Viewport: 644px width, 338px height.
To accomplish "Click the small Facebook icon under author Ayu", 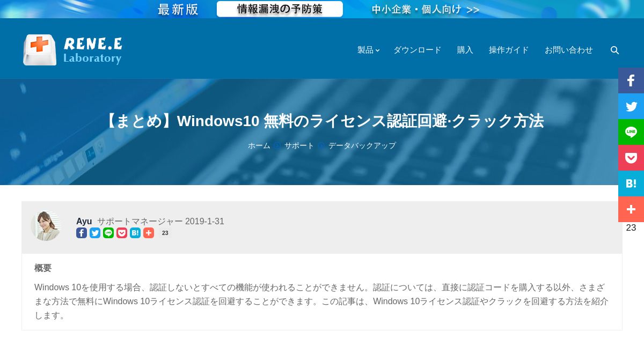I will [82, 233].
